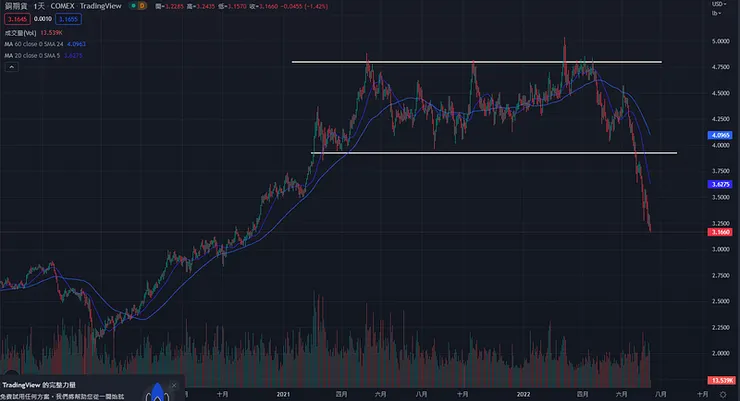
Task: Click the green market status dot
Action: coord(134,6)
